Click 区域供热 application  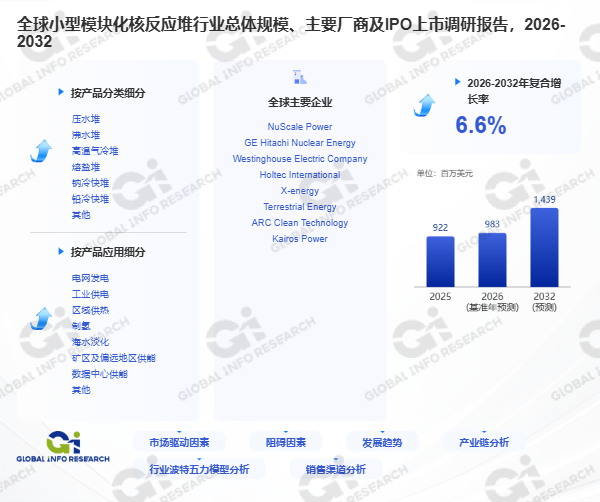point(90,310)
